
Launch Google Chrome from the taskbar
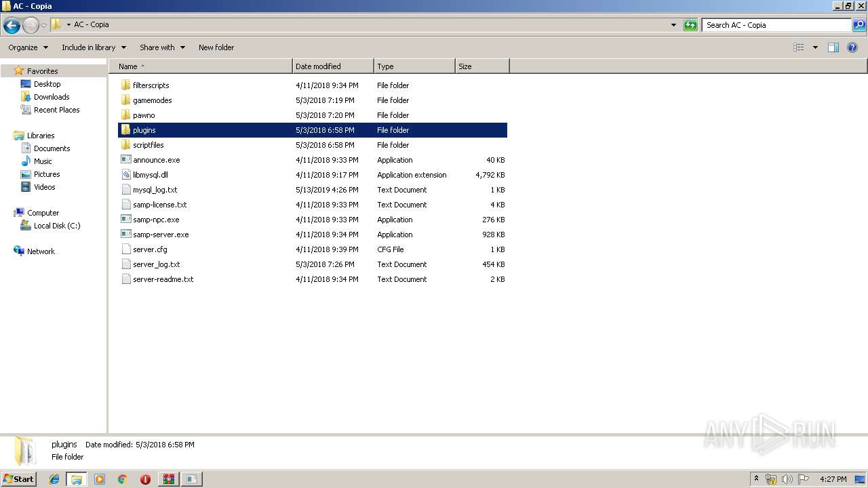click(123, 479)
